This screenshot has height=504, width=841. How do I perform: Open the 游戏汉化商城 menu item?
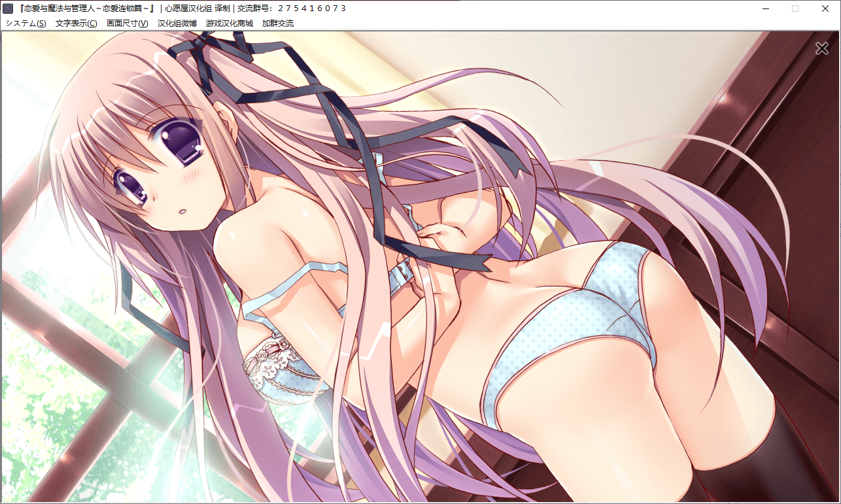(229, 24)
